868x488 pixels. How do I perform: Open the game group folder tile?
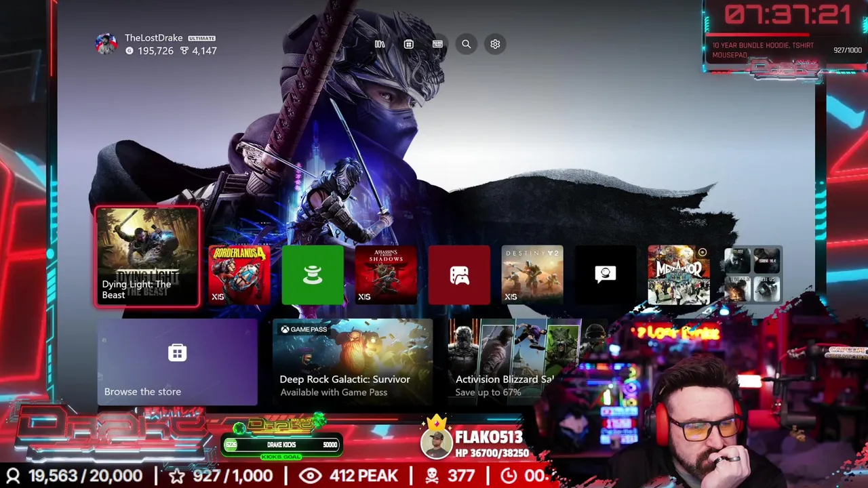tap(752, 275)
